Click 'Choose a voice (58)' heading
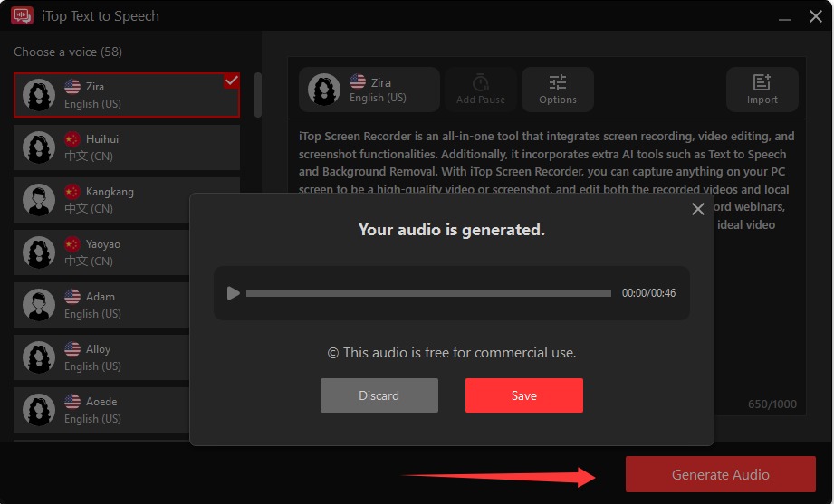Viewport: 834px width, 504px height. 68,52
